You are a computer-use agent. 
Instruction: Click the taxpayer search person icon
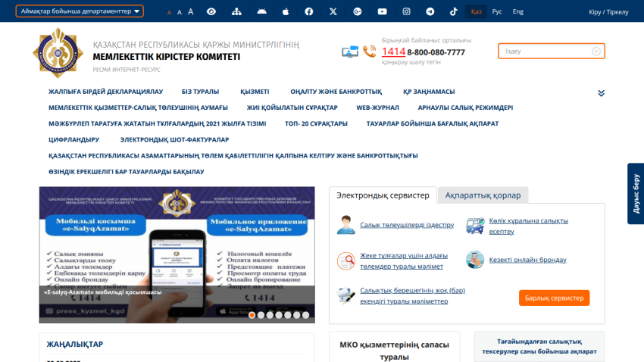click(345, 225)
